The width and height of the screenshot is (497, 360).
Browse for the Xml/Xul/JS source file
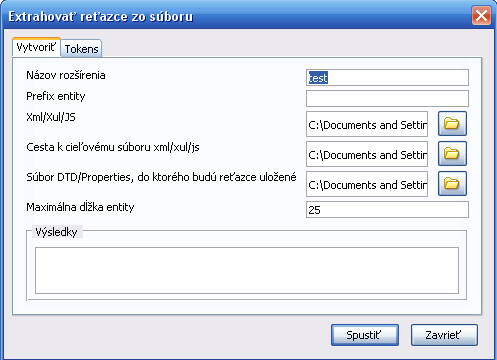point(452,124)
